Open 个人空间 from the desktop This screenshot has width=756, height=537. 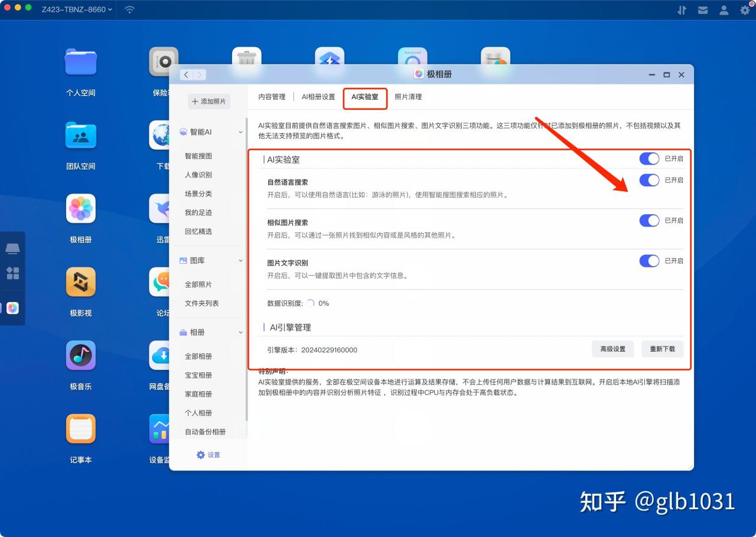tap(80, 62)
